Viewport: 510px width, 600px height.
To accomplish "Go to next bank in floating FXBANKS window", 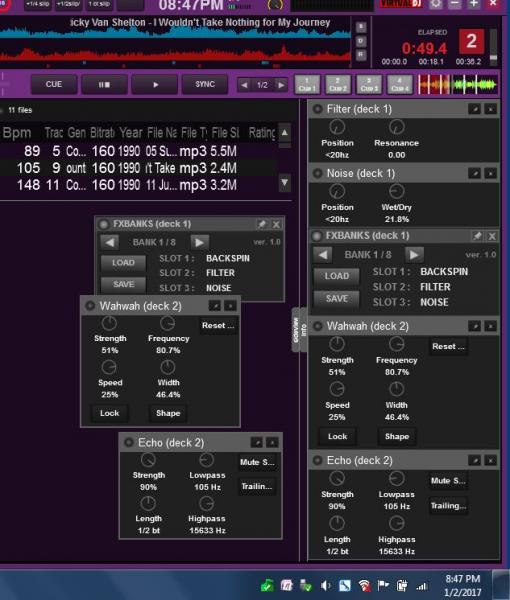I will (199, 242).
